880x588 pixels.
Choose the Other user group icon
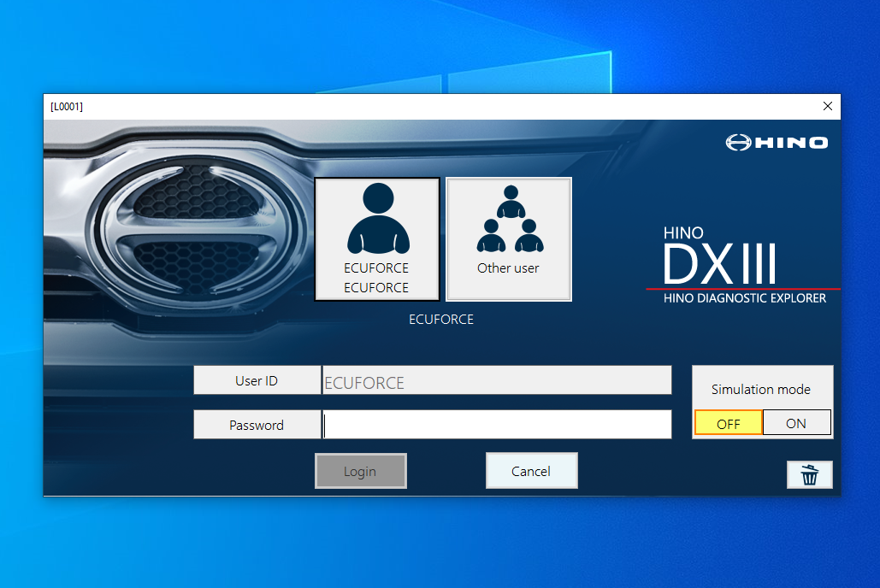[509, 238]
